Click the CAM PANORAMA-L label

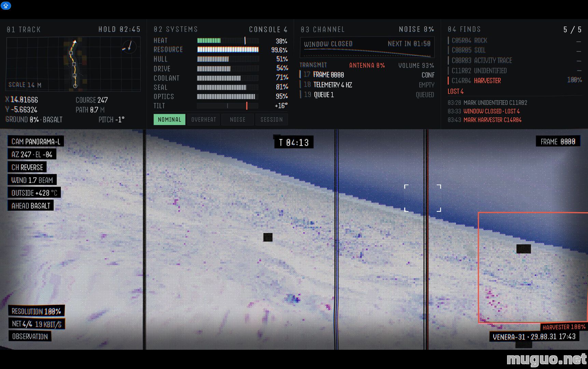click(x=36, y=141)
